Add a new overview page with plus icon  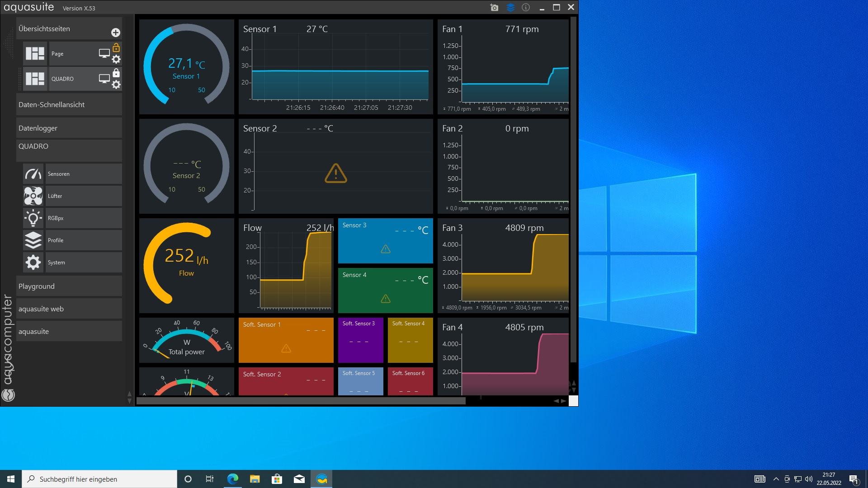(x=115, y=33)
